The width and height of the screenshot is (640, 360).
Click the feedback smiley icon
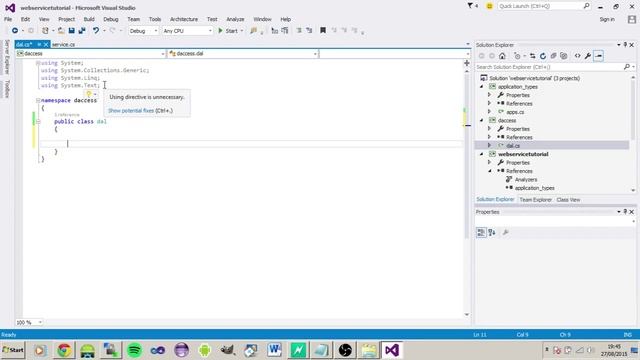tap(489, 6)
